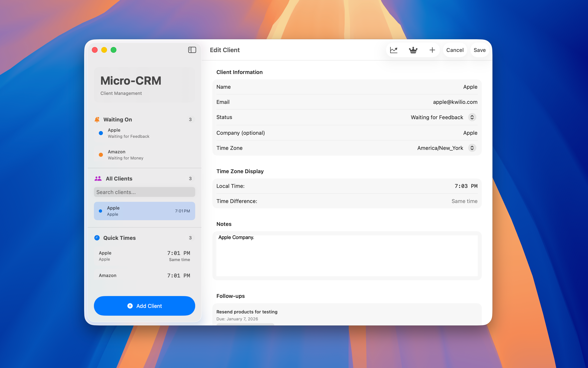Click the Local Time value 7:03 PM

tap(466, 186)
